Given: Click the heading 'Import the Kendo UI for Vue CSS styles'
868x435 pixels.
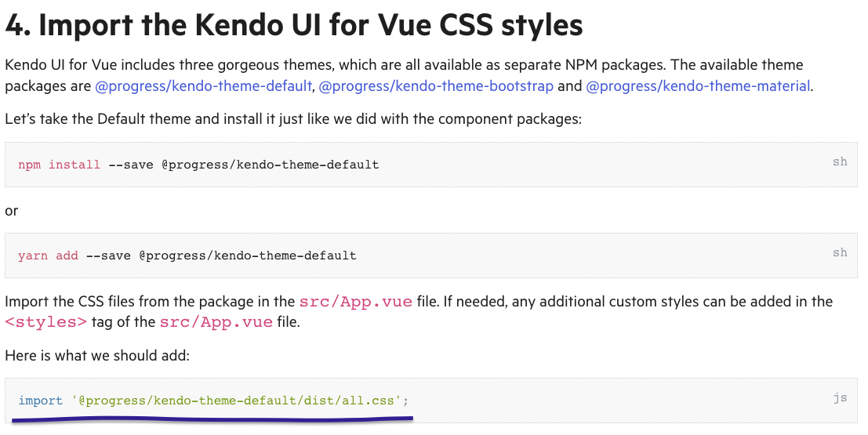Looking at the screenshot, I should pos(294,25).
